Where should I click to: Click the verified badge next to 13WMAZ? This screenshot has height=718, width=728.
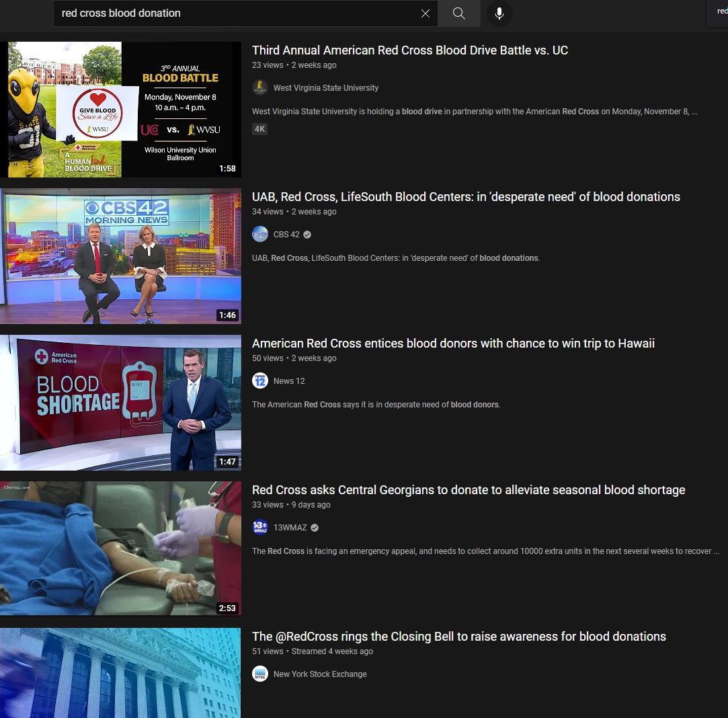(x=315, y=528)
